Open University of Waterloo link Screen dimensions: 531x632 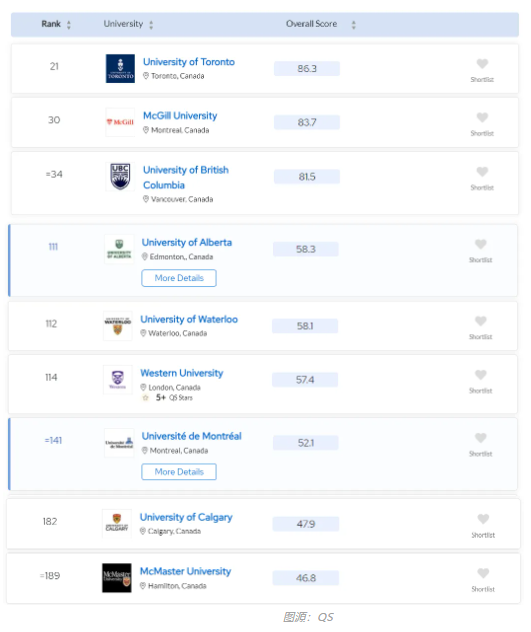(189, 319)
